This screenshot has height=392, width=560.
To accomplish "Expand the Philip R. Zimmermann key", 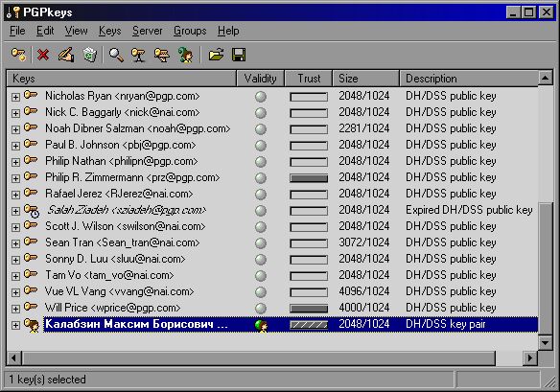I will pyautogui.click(x=15, y=178).
